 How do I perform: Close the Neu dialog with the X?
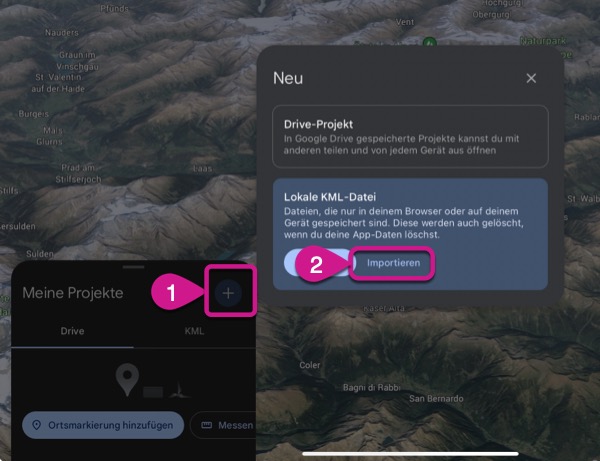531,78
